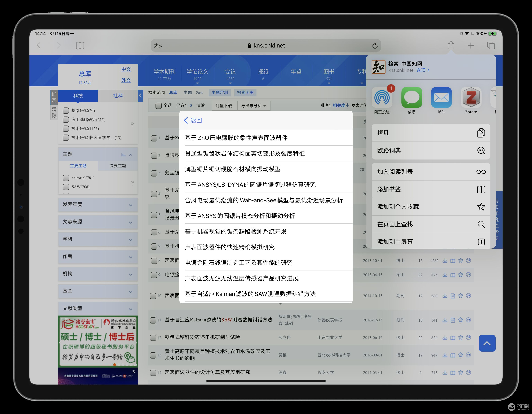Download row 8 paper icon
The height and width of the screenshot is (414, 532).
tap(445, 261)
